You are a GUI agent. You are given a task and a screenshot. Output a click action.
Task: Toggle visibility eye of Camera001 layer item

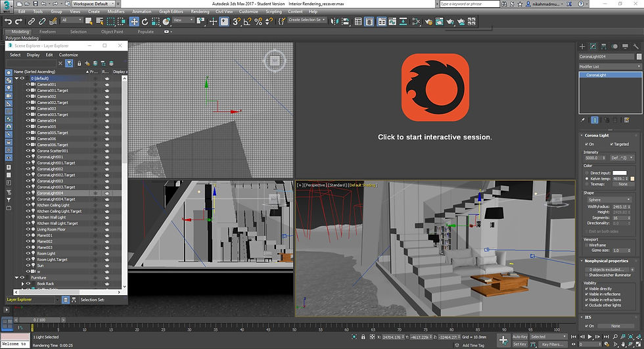(x=28, y=84)
